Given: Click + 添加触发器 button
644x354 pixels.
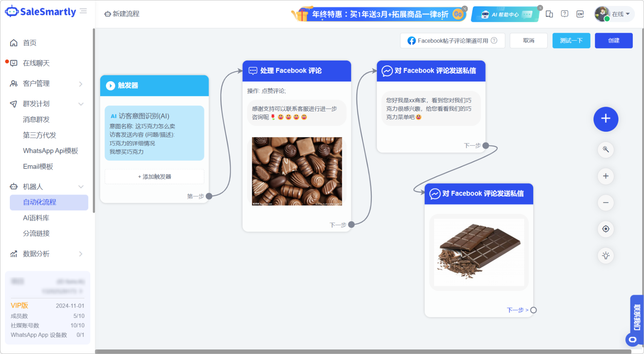Looking at the screenshot, I should [154, 177].
